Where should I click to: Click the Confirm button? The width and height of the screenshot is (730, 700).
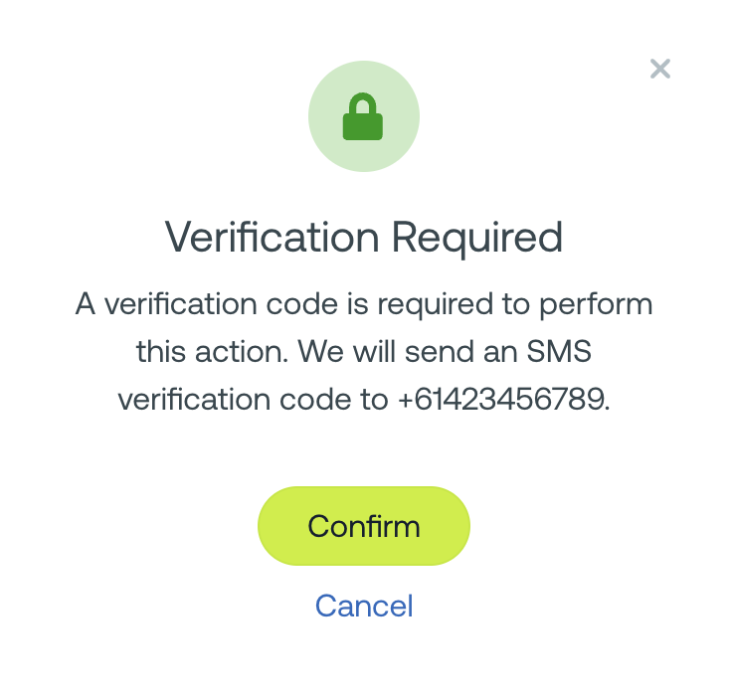pos(364,526)
